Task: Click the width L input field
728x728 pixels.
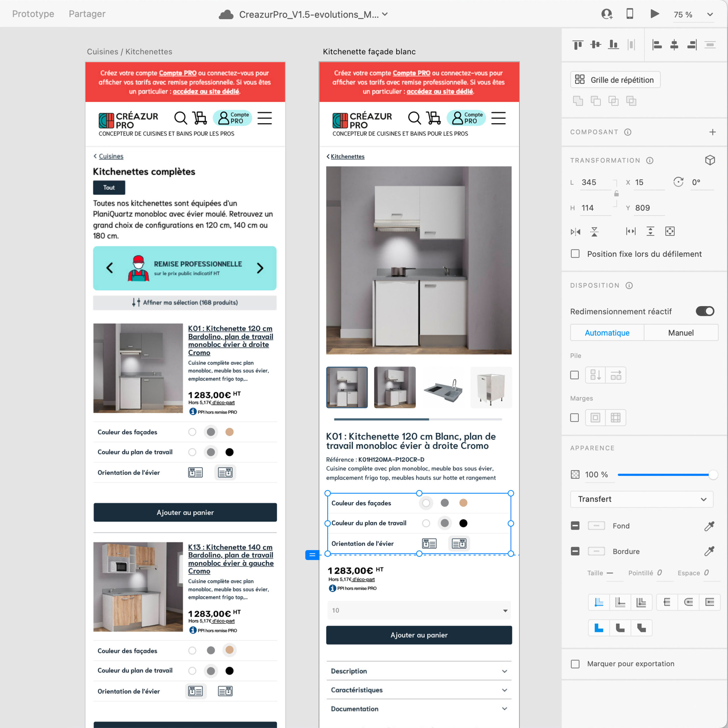Action: click(595, 182)
